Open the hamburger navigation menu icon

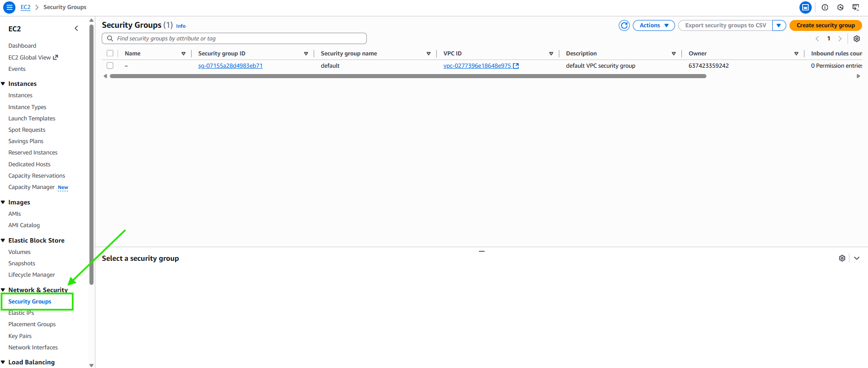point(9,7)
